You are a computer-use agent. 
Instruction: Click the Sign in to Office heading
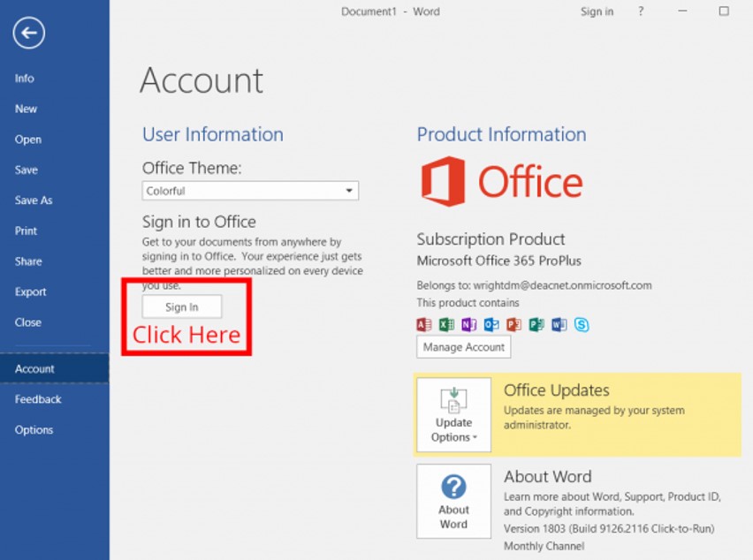199,222
